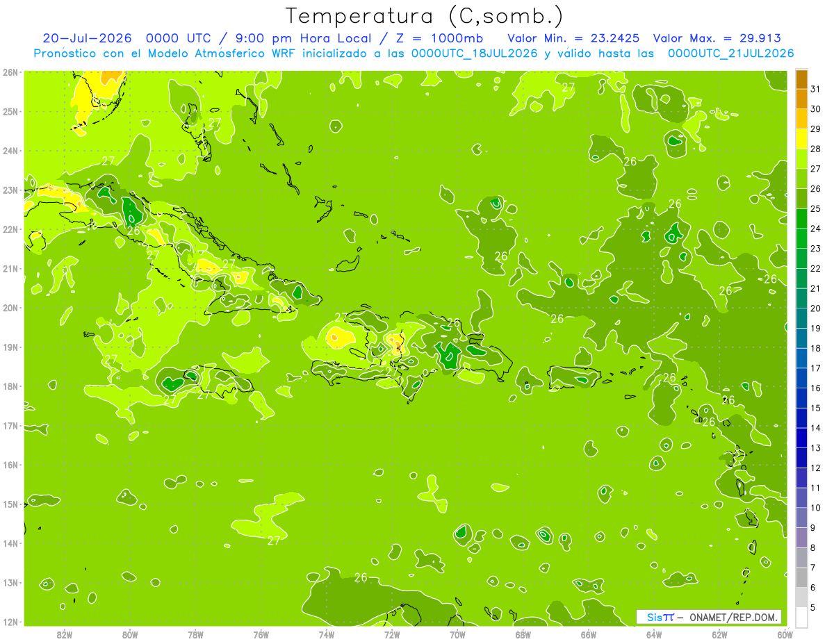Click the 31 label on the color scale
Viewport: 834px width, 644px height.
(816, 89)
